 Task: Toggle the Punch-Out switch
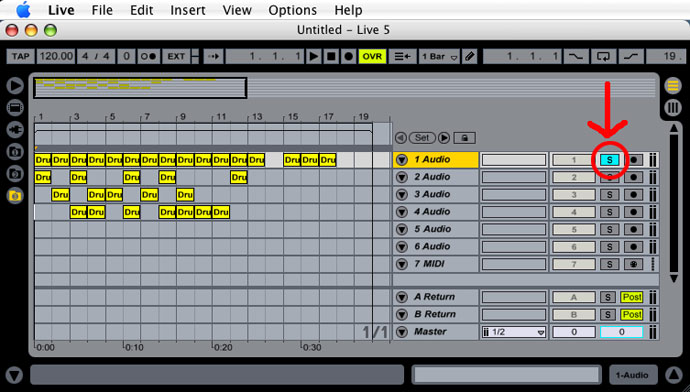point(631,56)
